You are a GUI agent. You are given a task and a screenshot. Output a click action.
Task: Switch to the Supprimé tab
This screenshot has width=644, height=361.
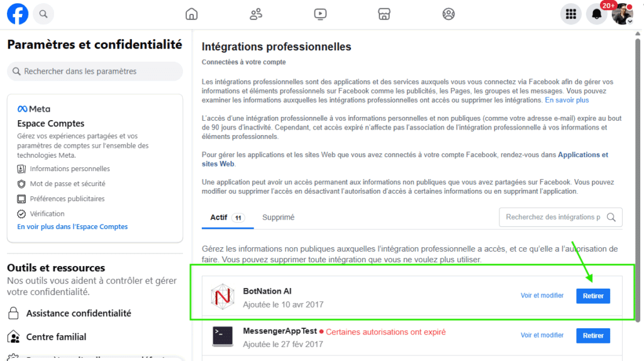coord(278,218)
